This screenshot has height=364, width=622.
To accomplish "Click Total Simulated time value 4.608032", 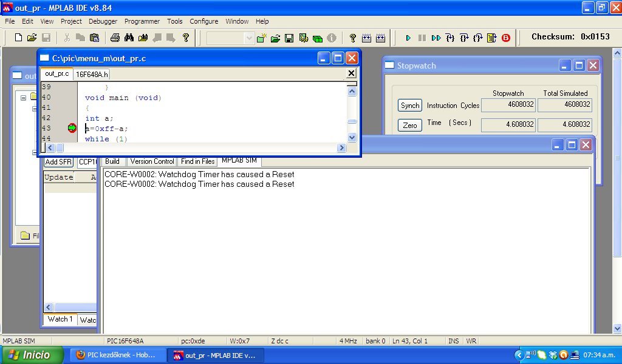I will coord(565,125).
